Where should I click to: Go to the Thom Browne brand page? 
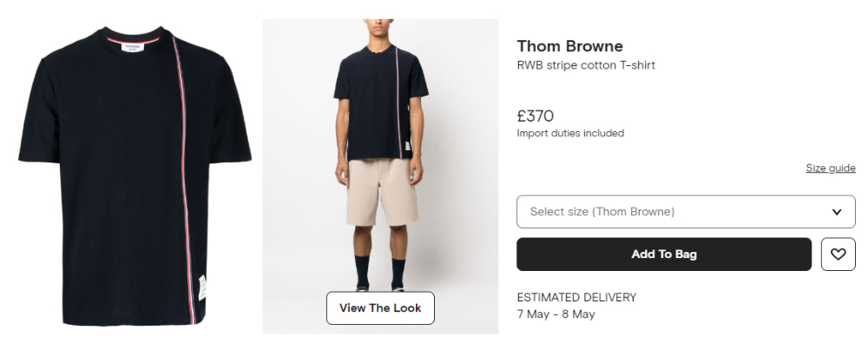[569, 46]
